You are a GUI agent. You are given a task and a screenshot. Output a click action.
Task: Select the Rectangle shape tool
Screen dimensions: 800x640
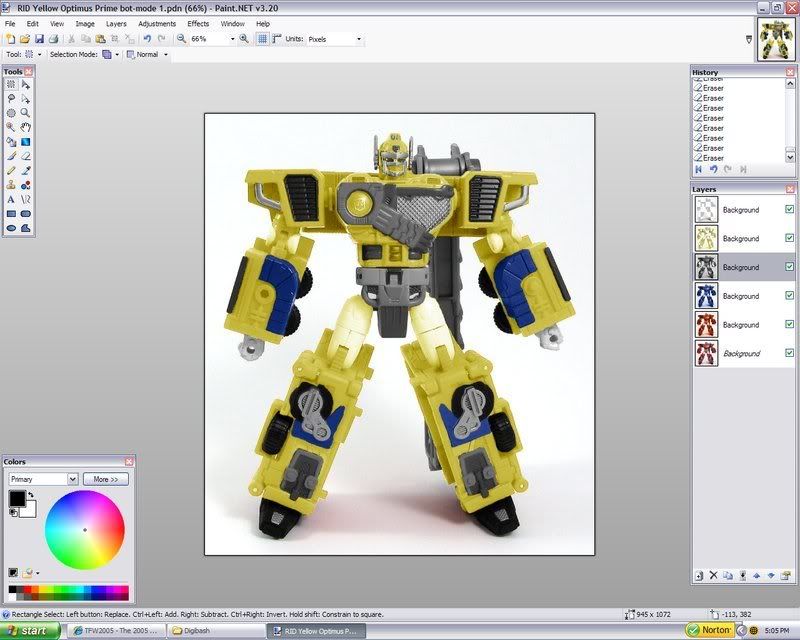tap(11, 214)
